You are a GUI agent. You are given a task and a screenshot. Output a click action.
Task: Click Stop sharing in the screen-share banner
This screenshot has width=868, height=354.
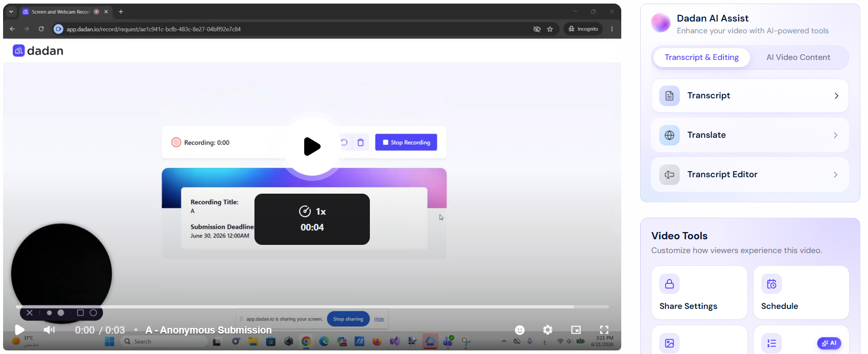(x=348, y=319)
